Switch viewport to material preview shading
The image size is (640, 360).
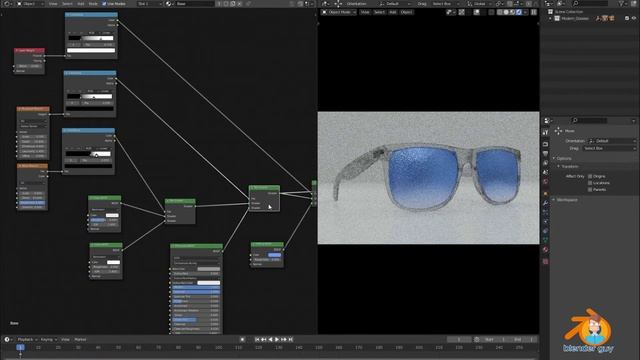[513, 12]
